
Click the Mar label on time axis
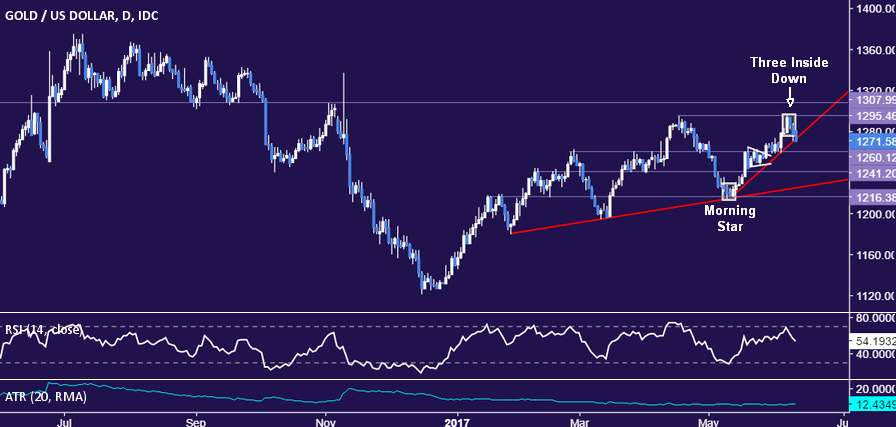pos(579,421)
